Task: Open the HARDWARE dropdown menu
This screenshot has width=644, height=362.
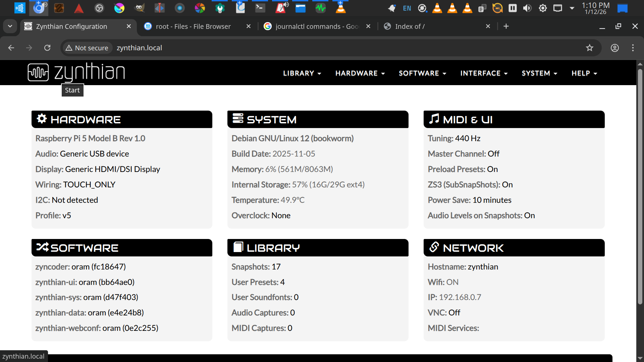Action: (360, 73)
